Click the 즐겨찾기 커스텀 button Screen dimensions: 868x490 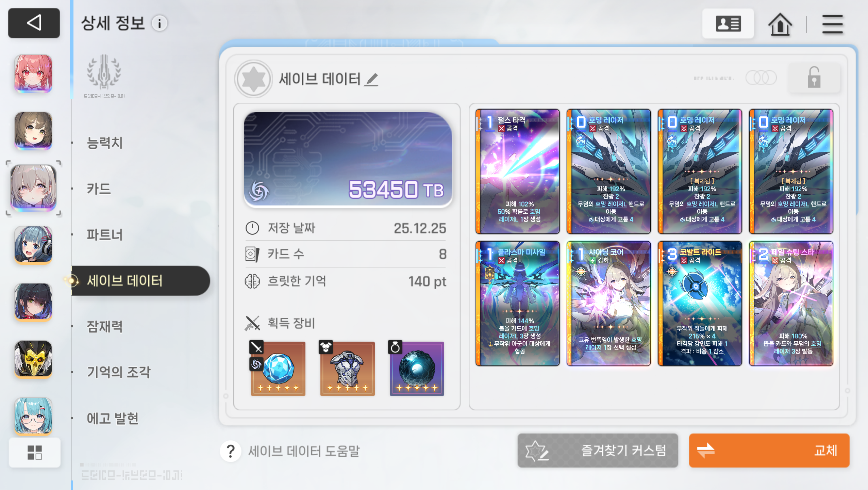coord(598,451)
